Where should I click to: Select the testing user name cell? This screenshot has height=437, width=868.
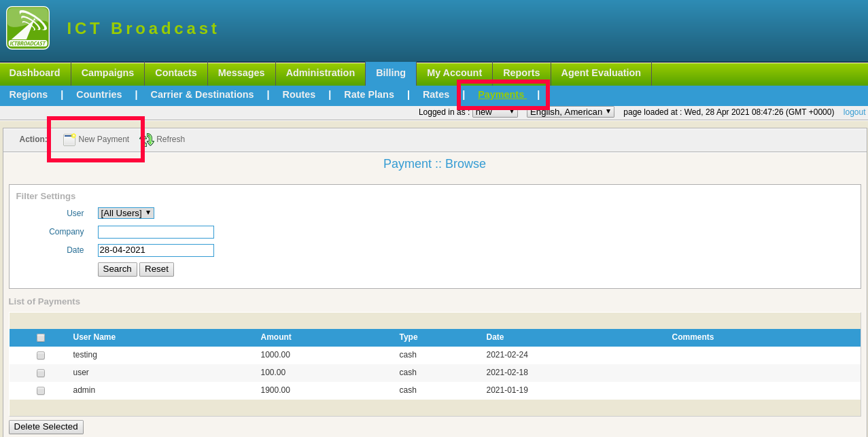pos(85,355)
